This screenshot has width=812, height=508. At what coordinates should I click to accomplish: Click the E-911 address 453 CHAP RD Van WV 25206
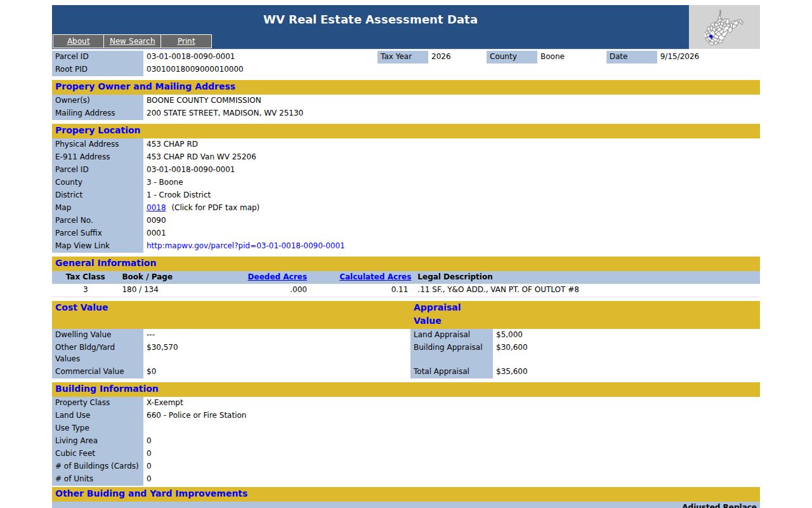pos(201,157)
